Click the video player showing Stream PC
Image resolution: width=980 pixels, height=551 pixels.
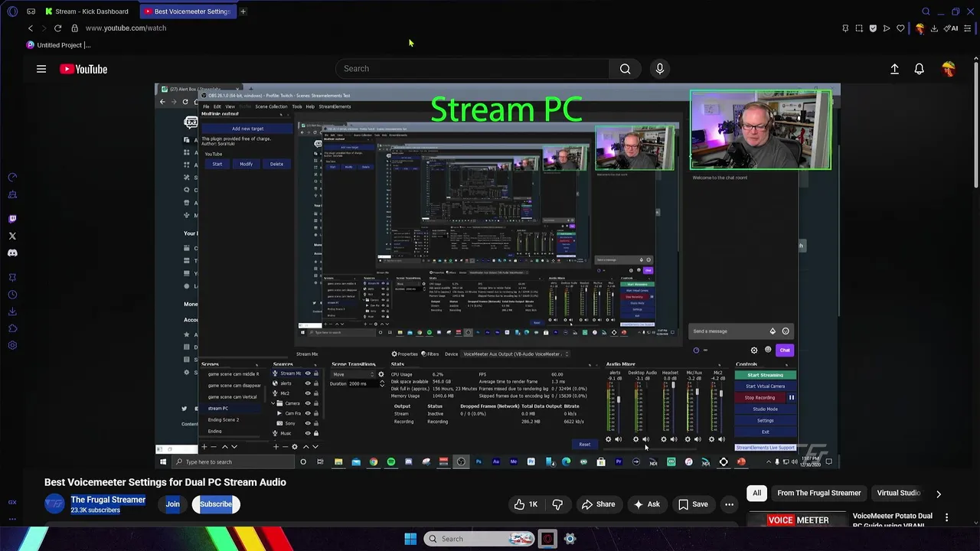point(498,275)
